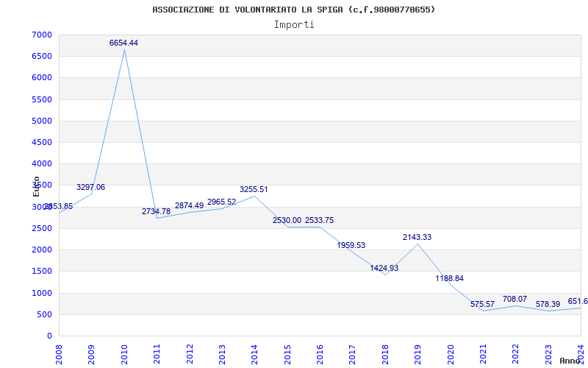Select the 578.39 data label
Image resolution: width=588 pixels, height=368 pixels.
tap(548, 304)
